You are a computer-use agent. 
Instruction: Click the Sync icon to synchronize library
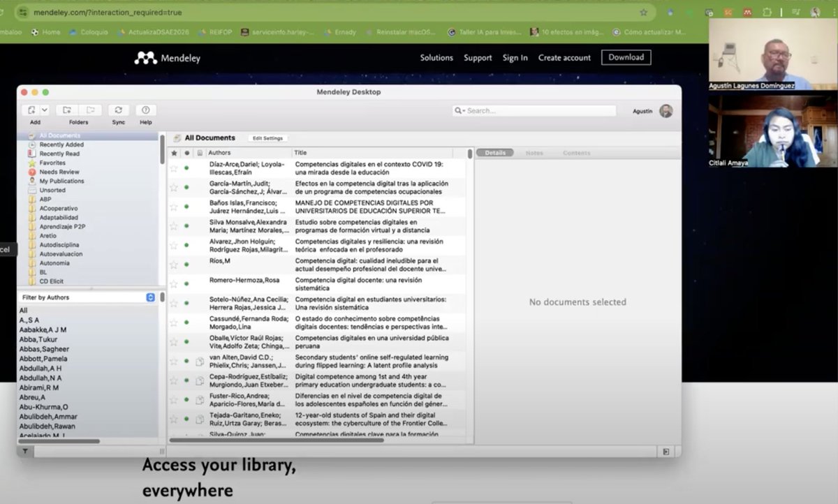click(x=118, y=110)
